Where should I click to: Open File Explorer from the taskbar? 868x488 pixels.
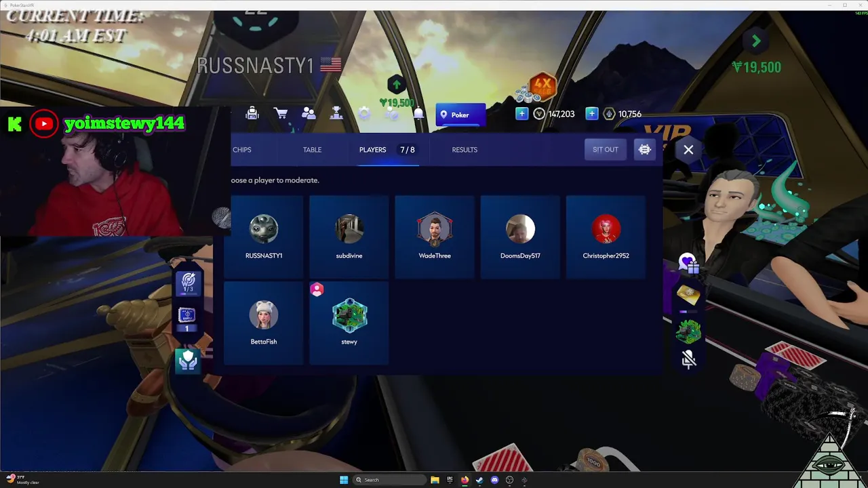click(435, 480)
